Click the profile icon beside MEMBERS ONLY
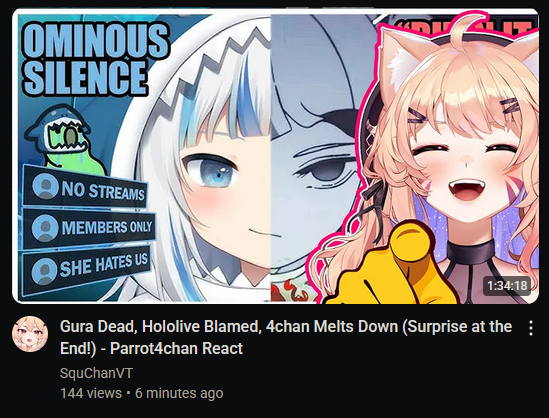The width and height of the screenshot is (549, 418). [44, 228]
